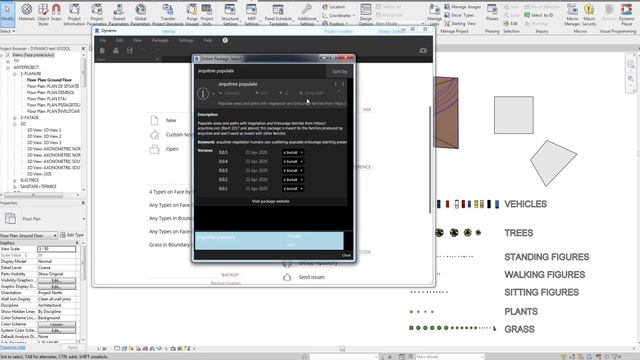Open Phases in the ribbon
This screenshot has width=640, height=360.
tap(492, 12)
